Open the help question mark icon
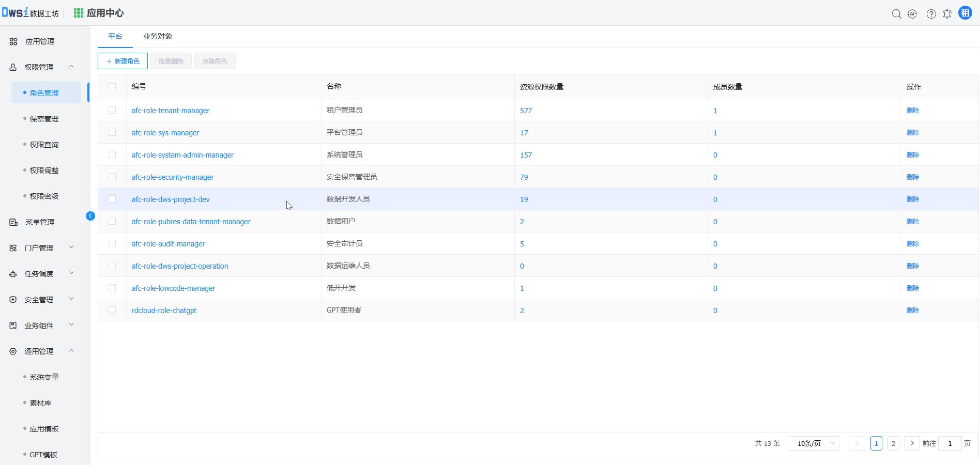 931,14
